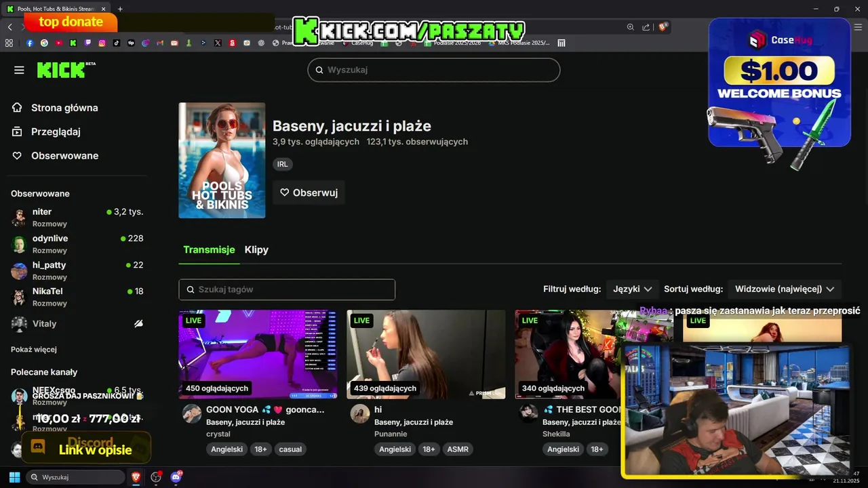Open NikaTel channel in followed list

tap(77, 297)
